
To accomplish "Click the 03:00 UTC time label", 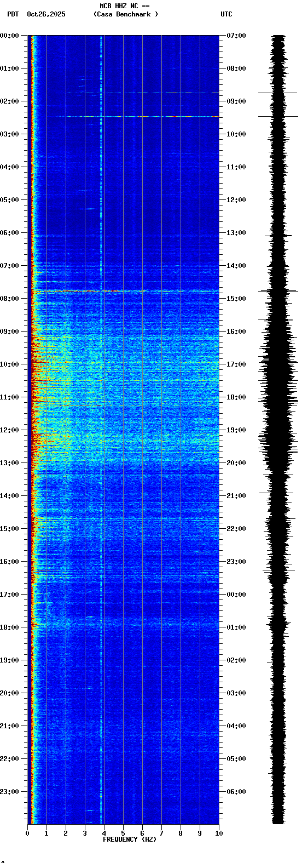I will 236,693.
